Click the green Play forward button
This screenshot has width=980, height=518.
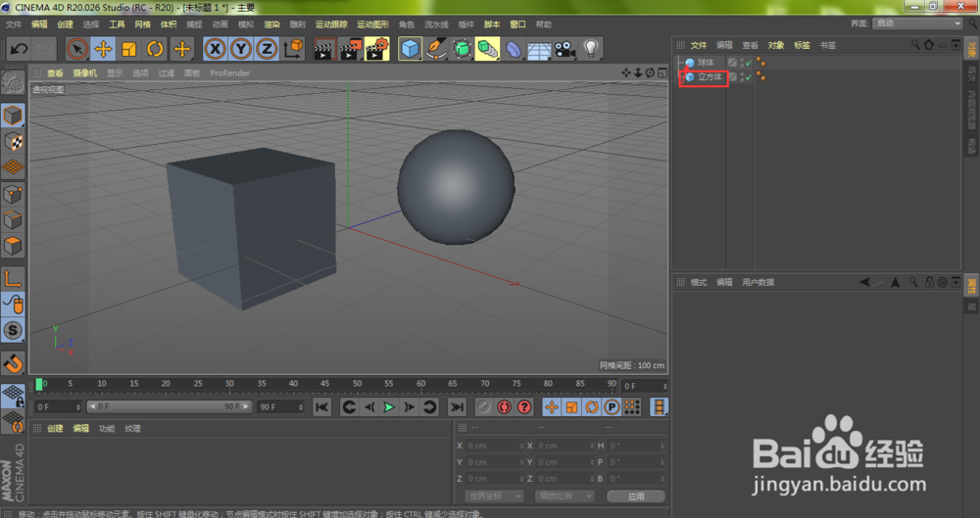(389, 407)
